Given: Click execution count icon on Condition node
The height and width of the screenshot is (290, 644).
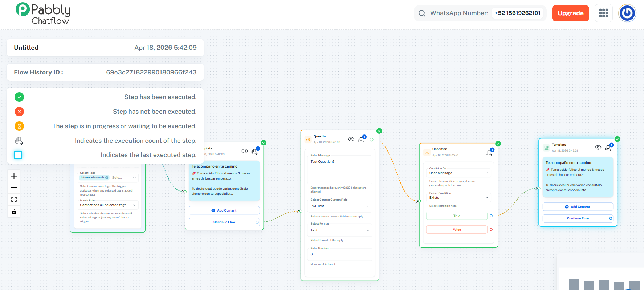Looking at the screenshot, I should point(489,153).
